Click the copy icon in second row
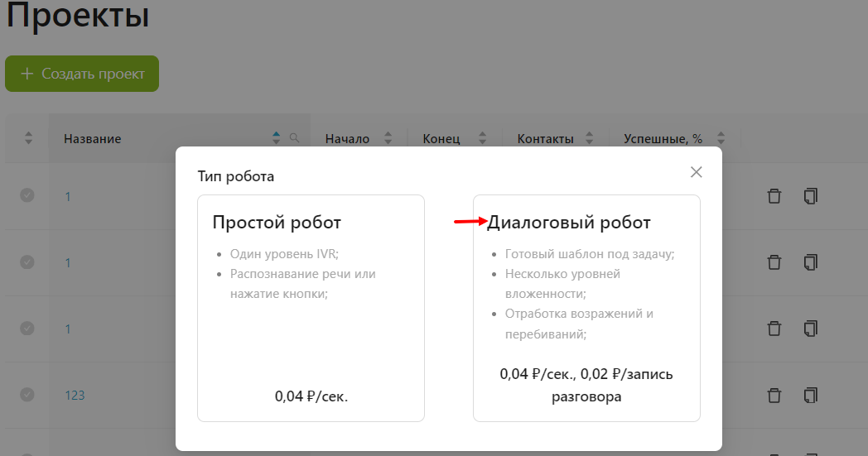Image resolution: width=868 pixels, height=456 pixels. [x=811, y=262]
